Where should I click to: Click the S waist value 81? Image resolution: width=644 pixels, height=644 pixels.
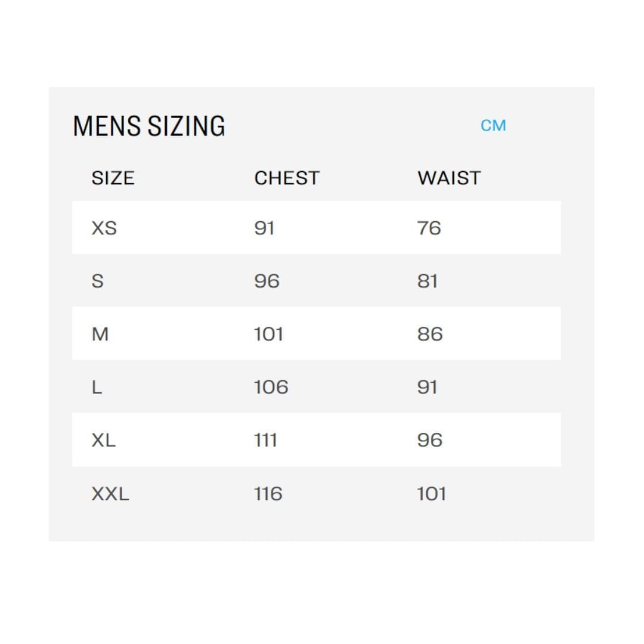(428, 281)
